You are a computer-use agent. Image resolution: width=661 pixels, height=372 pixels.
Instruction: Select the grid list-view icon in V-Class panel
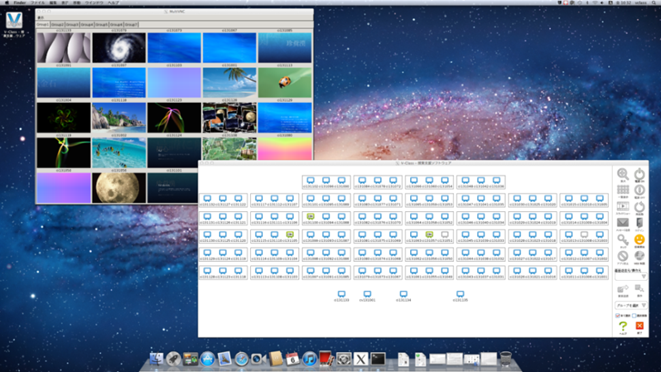coord(623,190)
